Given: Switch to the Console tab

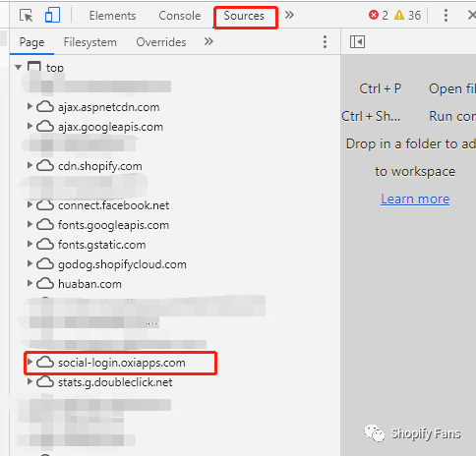Looking at the screenshot, I should pos(180,16).
